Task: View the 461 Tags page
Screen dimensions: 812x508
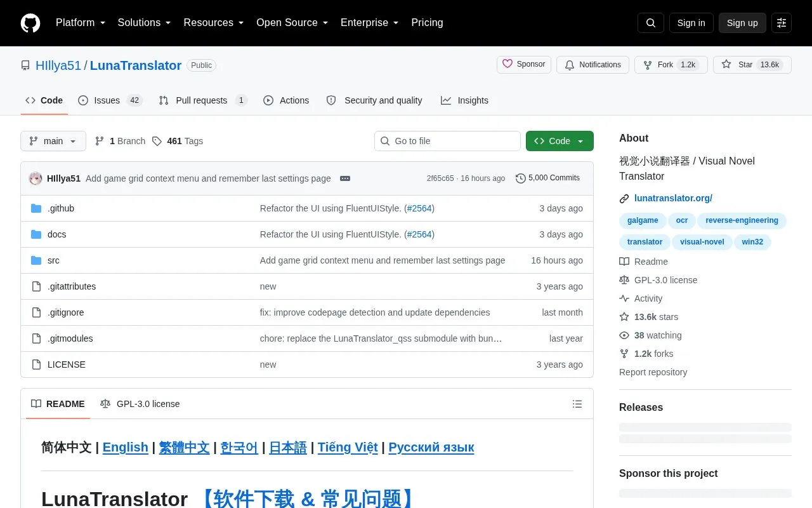Action: click(x=178, y=141)
